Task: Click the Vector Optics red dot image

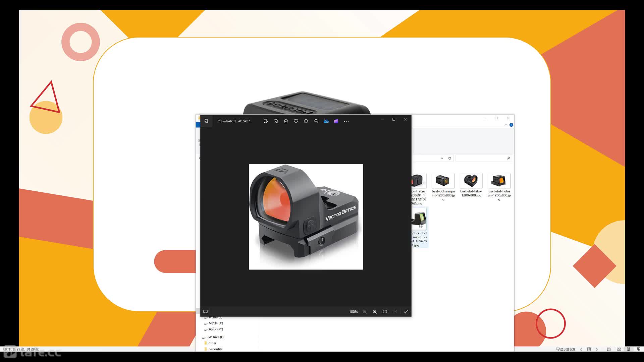Action: (306, 217)
